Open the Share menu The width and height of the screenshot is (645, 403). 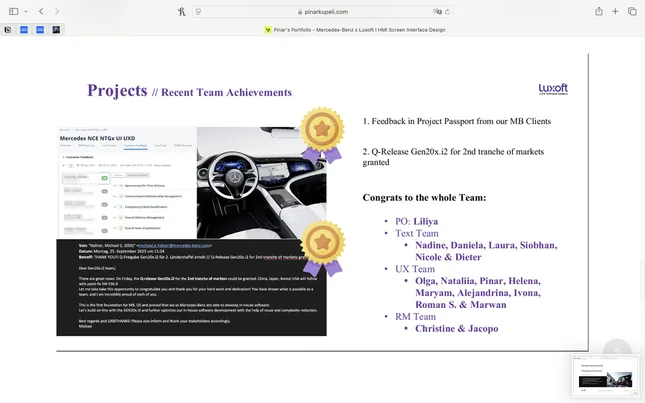[x=599, y=11]
